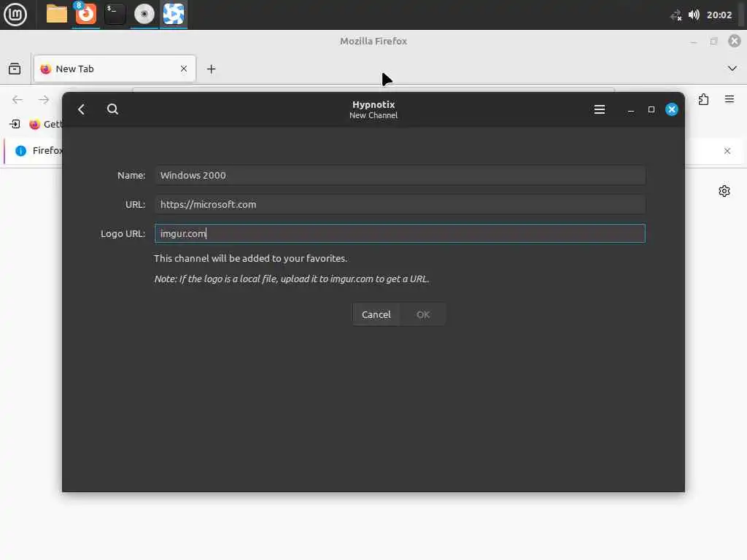Dismiss the Firefox notification bar

(x=727, y=151)
